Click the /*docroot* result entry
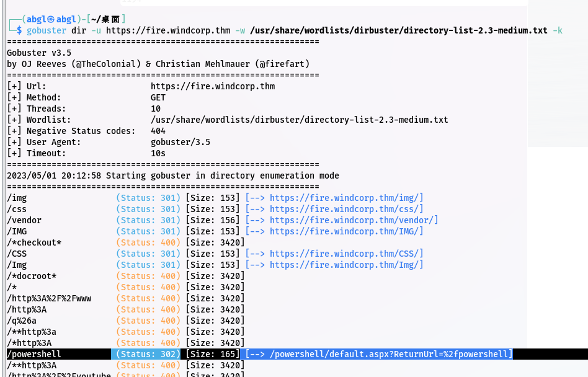Viewport: 588px width, 377px height. click(x=32, y=276)
